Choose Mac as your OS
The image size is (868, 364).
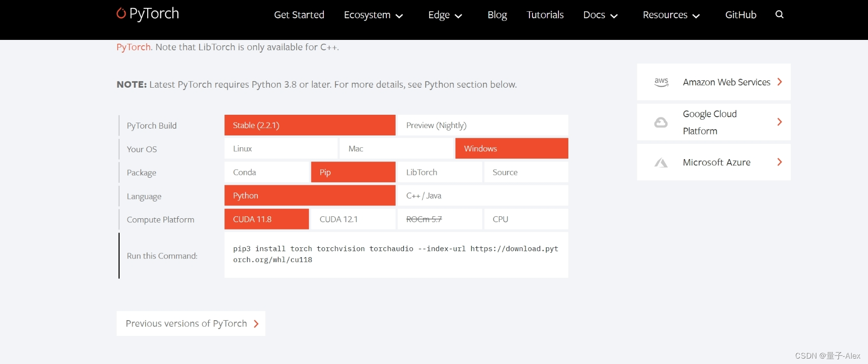tap(396, 148)
